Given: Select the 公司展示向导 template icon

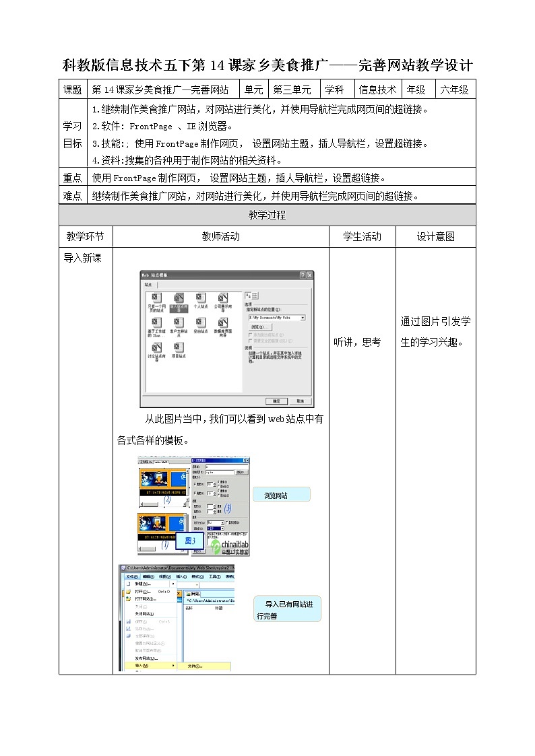Looking at the screenshot, I should (x=223, y=302).
